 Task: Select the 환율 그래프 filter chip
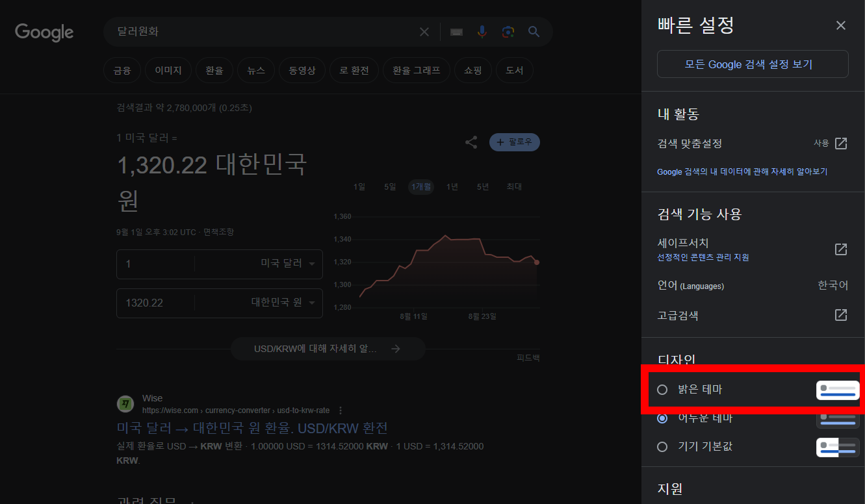417,70
